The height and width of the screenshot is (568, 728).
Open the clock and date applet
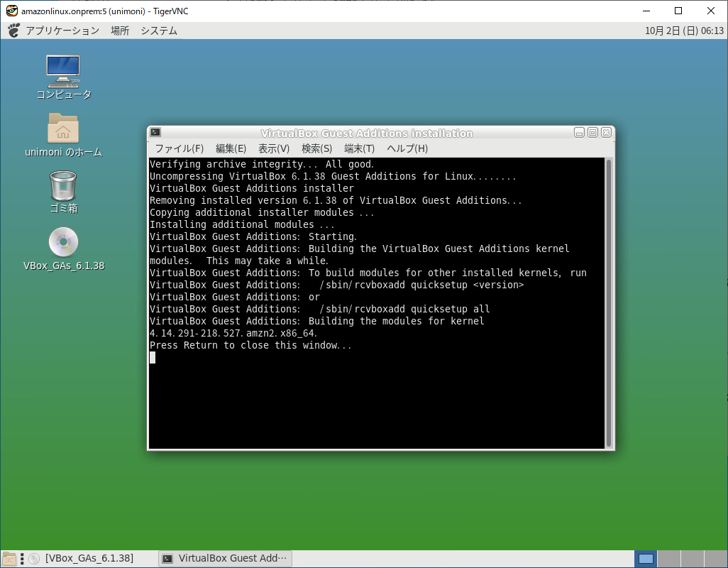684,30
